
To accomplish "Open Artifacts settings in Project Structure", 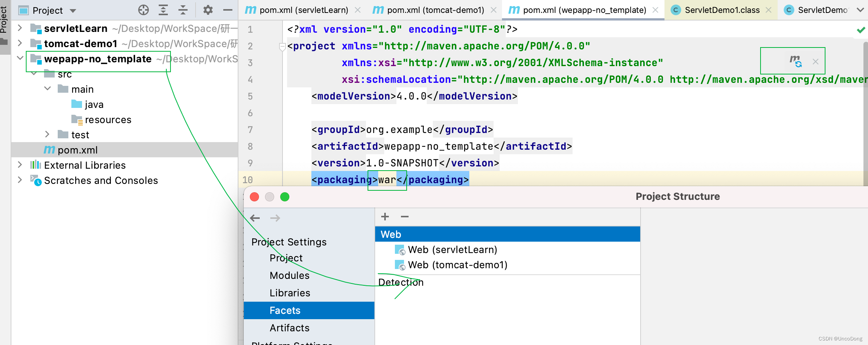I will tap(290, 328).
